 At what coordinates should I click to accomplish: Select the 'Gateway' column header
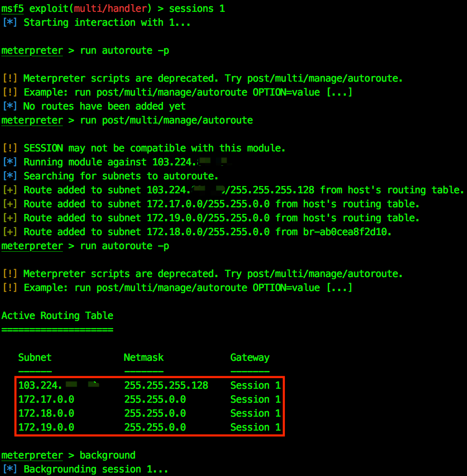click(250, 357)
